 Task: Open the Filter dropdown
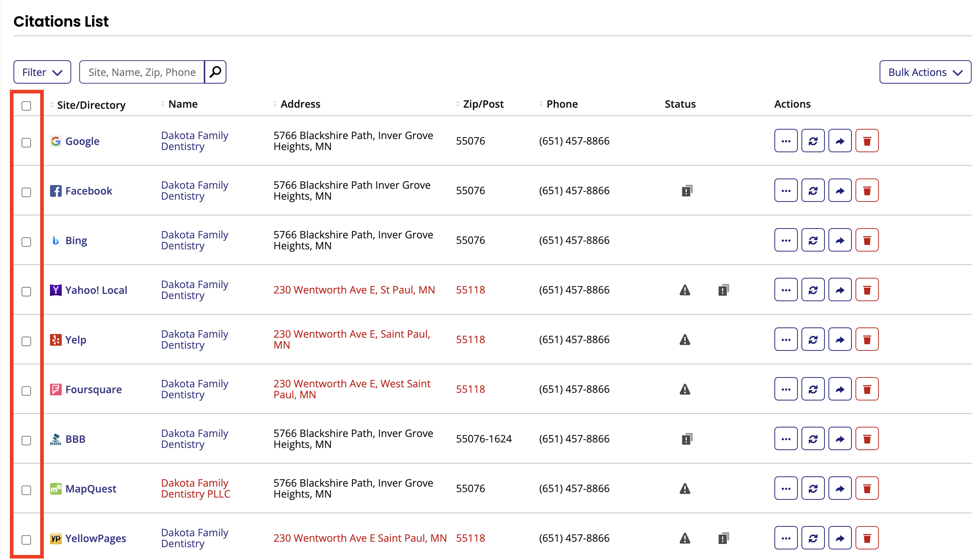[x=42, y=72]
